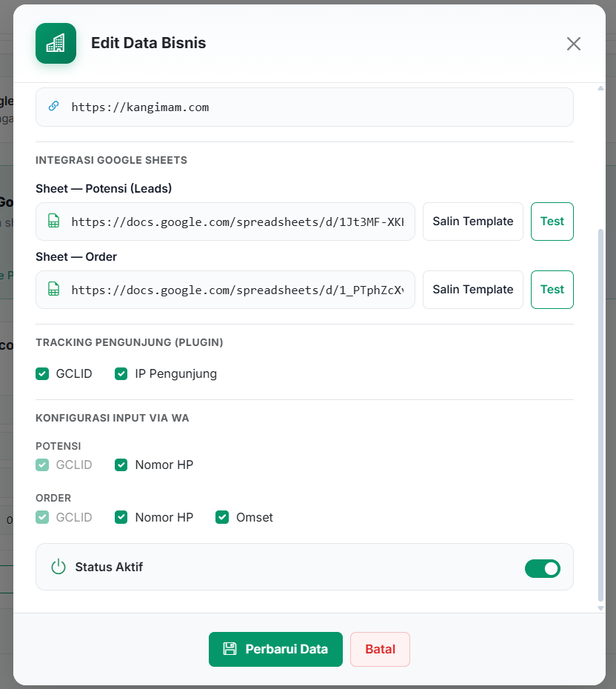Switch off the Status Aktif toggle
This screenshot has width=616, height=689.
(542, 568)
